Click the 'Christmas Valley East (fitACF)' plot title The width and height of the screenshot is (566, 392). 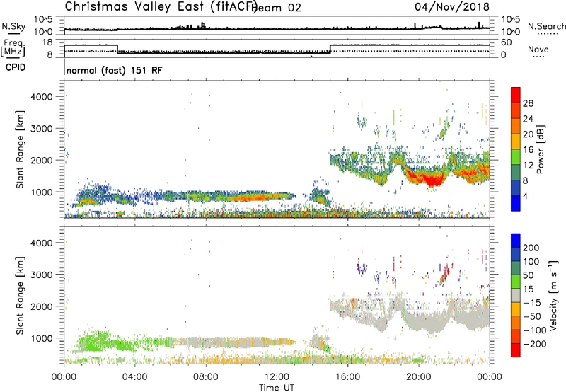[x=161, y=6]
